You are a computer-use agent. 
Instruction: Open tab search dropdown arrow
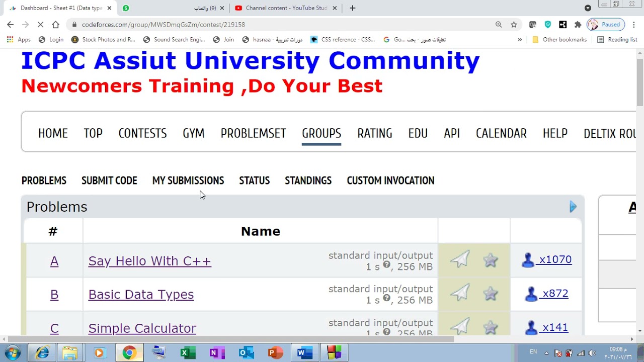point(588,8)
